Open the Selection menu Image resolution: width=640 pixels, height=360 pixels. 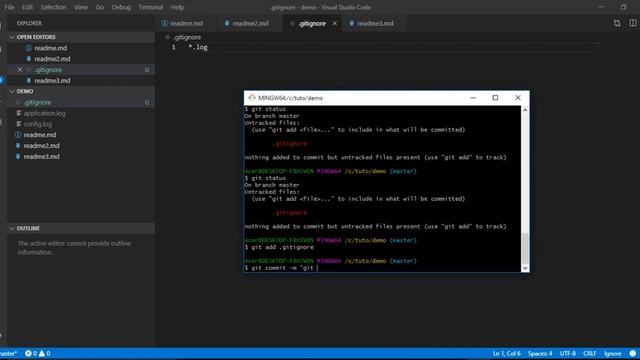[x=53, y=7]
